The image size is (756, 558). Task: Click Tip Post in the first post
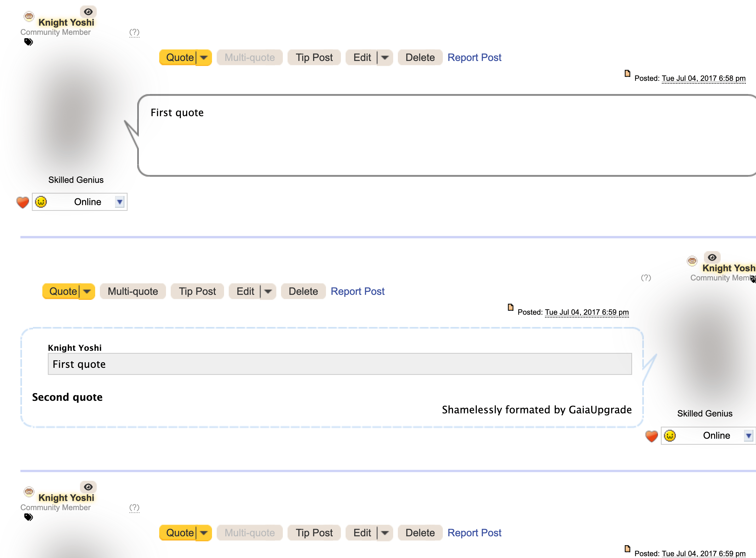coord(314,58)
